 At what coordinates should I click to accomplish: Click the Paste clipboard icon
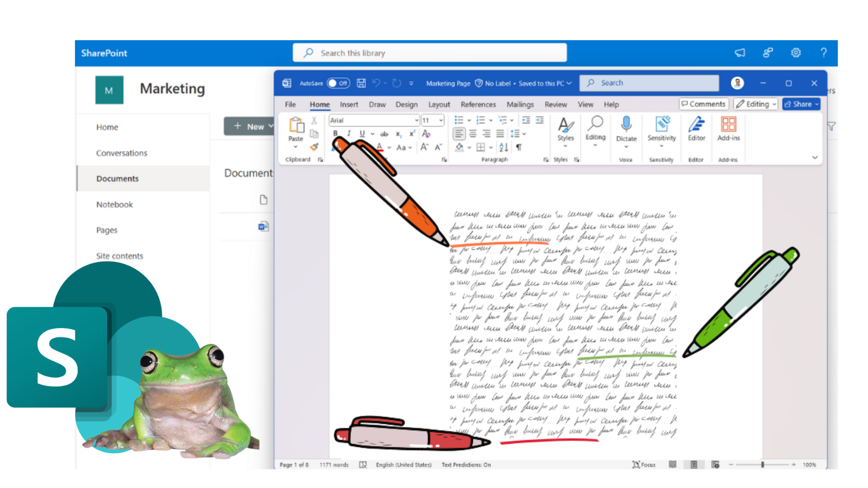click(296, 125)
